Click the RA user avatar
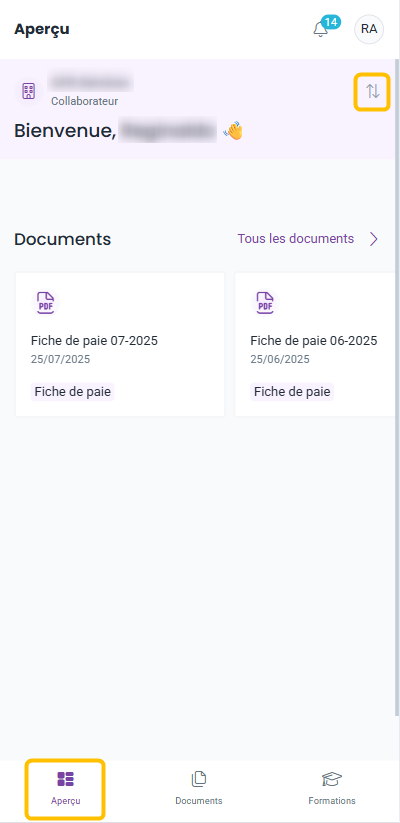This screenshot has width=400, height=823. tap(369, 29)
